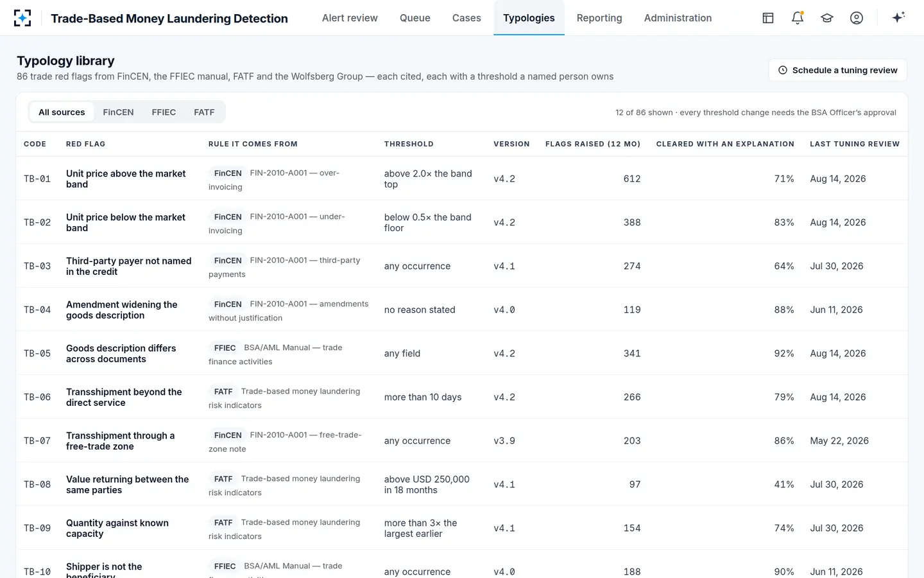
Task: Filter the library by FinCEN source
Action: (118, 112)
